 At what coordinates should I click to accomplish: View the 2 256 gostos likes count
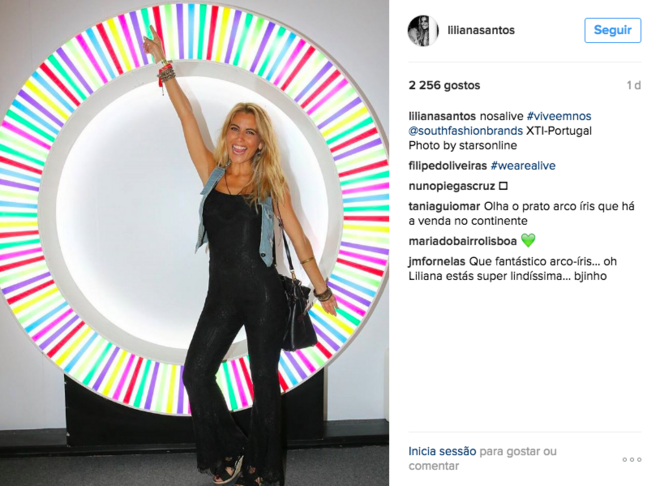(x=444, y=85)
